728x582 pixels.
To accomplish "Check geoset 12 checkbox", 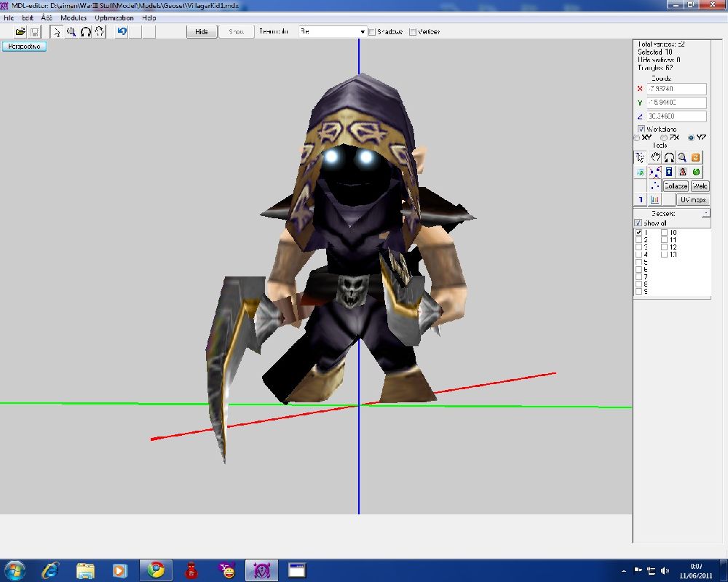I will click(x=665, y=247).
